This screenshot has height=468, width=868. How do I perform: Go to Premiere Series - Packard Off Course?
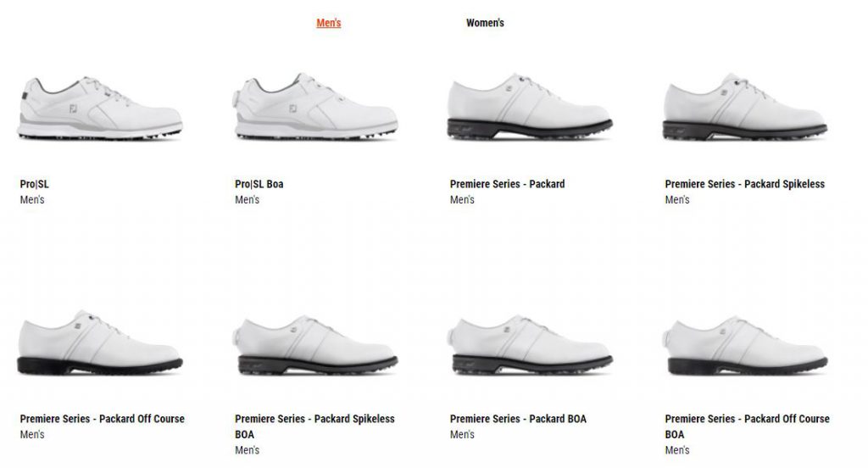103,419
